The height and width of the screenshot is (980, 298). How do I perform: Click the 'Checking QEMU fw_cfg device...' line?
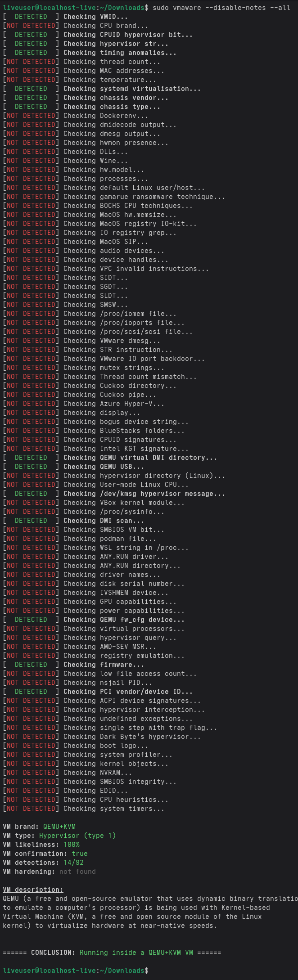point(124,620)
